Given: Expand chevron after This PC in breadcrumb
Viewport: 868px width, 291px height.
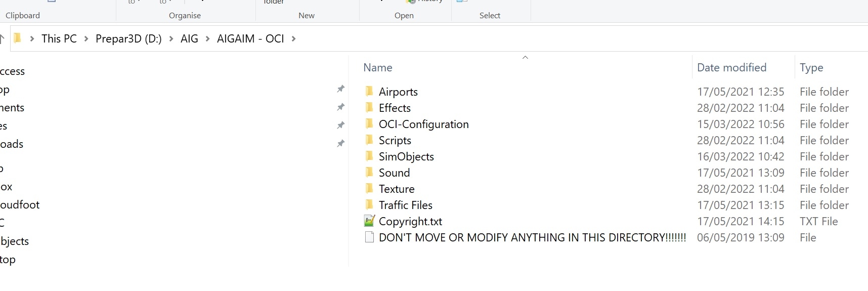Looking at the screenshot, I should pyautogui.click(x=86, y=39).
